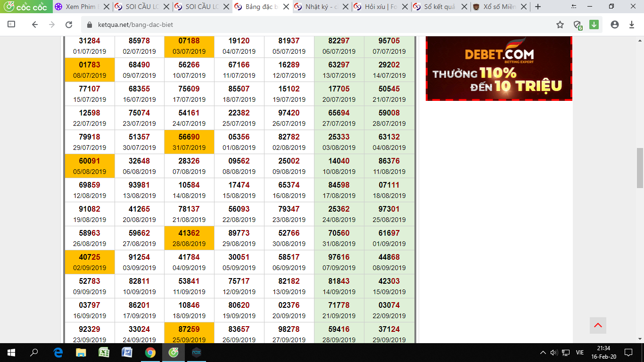Screen dimensions: 644x362
Task: Click the page vertical scrollbar thumb
Action: (640, 168)
